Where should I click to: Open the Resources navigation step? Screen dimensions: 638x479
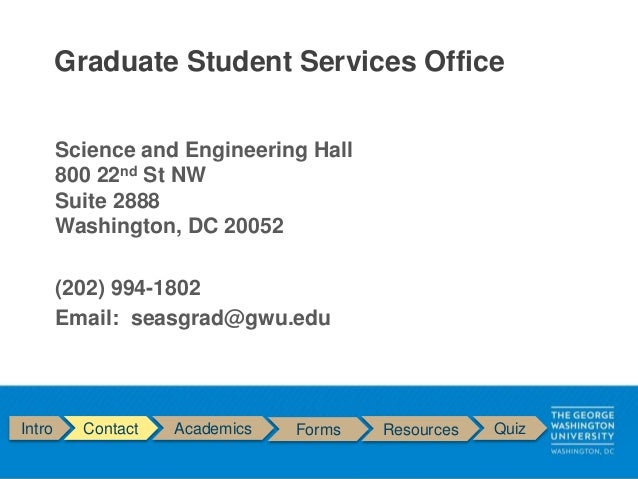[421, 429]
